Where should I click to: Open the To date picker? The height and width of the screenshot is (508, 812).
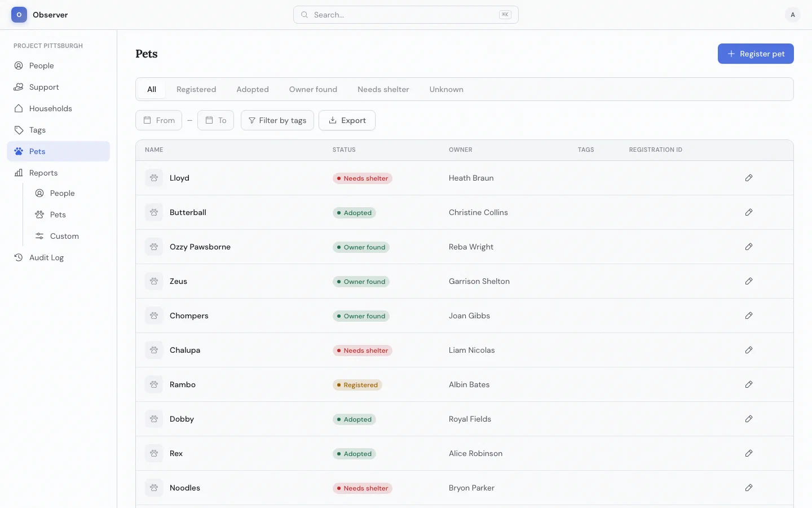(215, 120)
